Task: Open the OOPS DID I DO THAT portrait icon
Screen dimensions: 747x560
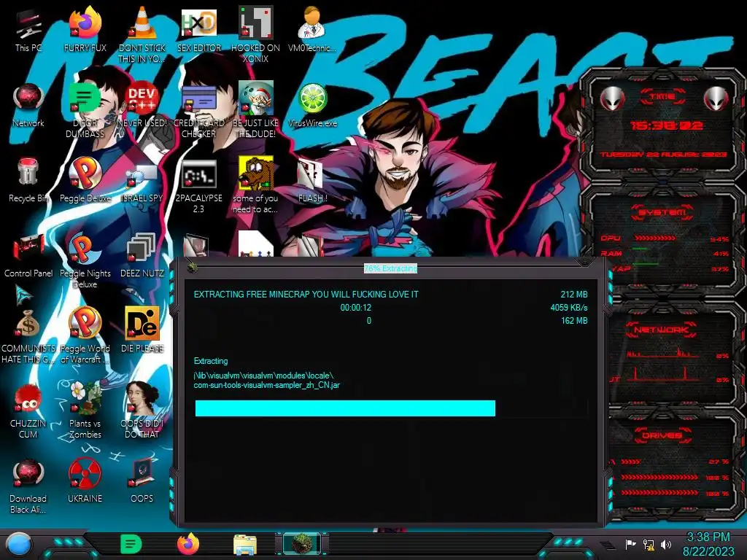Action: 142,411
